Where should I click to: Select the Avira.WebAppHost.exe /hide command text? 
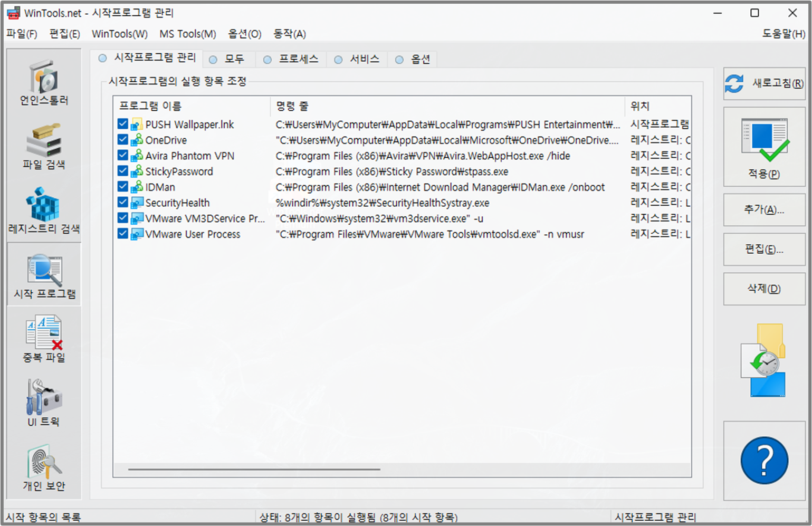tap(423, 156)
